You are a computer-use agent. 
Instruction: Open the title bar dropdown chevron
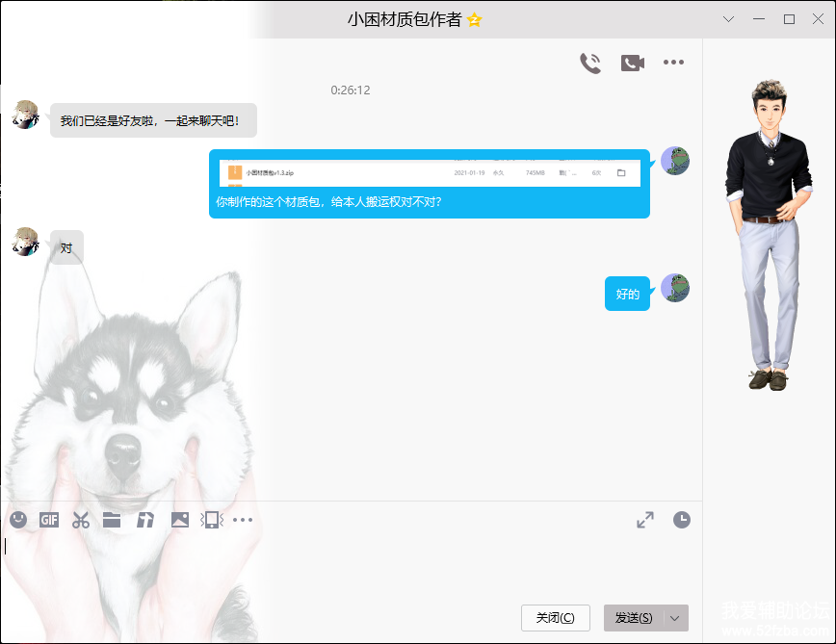[728, 19]
